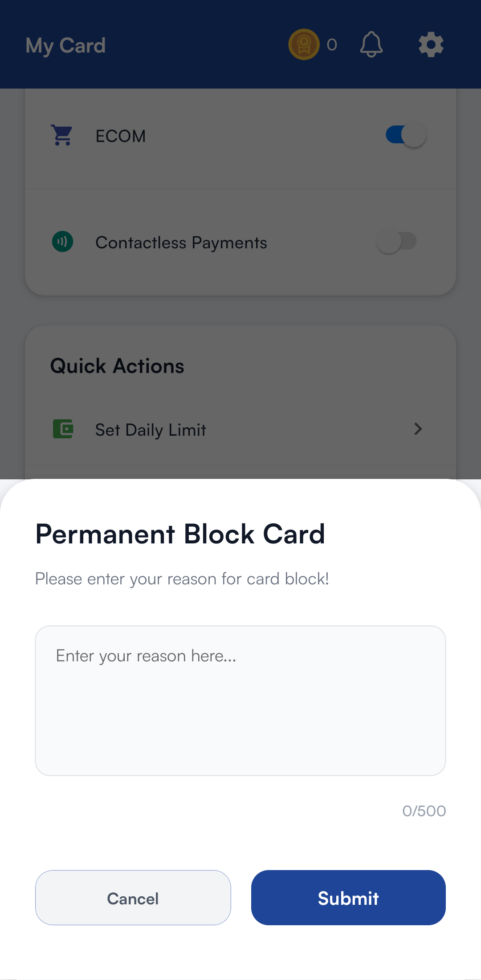Image resolution: width=481 pixels, height=980 pixels.
Task: Tap the Permanent Block Card heading
Action: (x=180, y=534)
